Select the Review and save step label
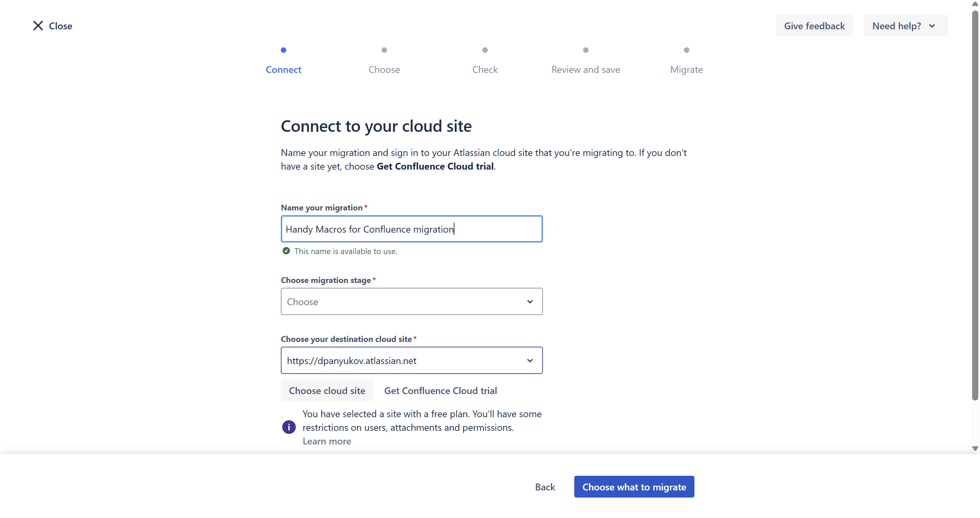 pos(585,70)
